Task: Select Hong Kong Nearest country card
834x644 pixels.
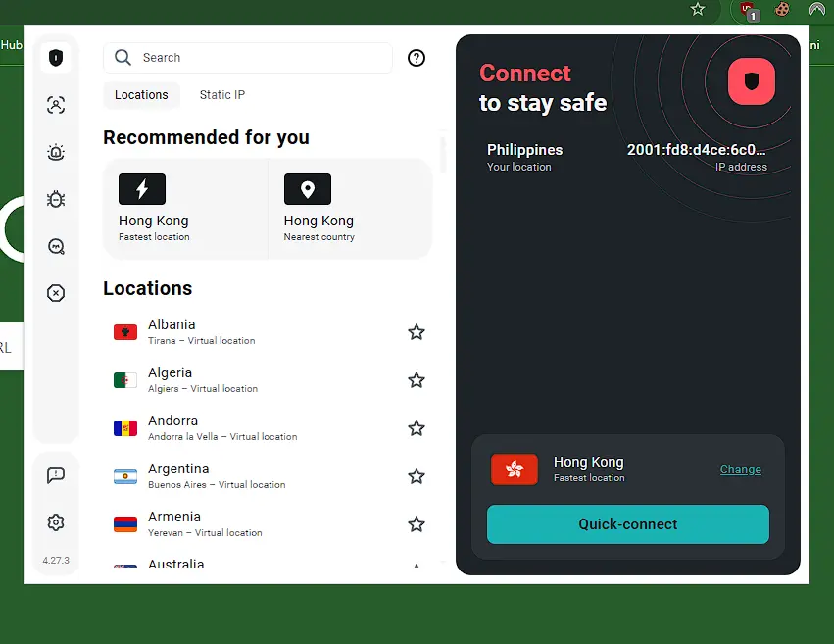Action: 351,209
